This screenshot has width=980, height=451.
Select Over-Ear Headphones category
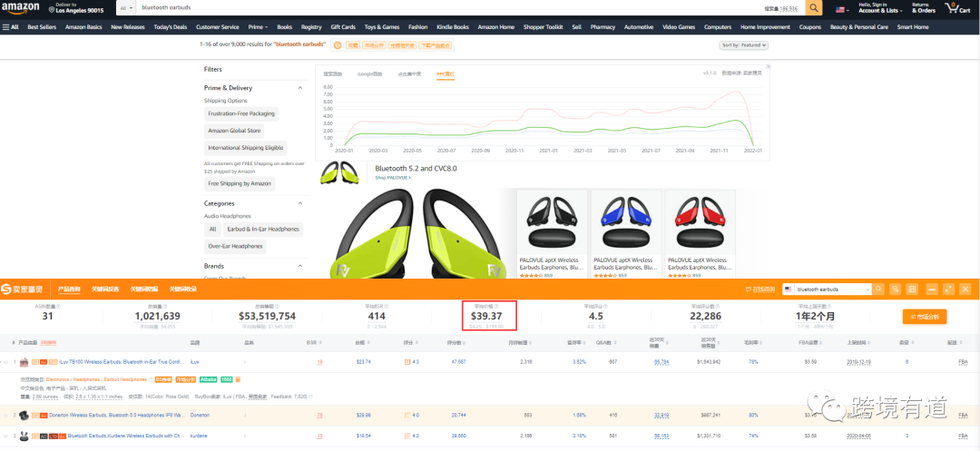click(235, 246)
